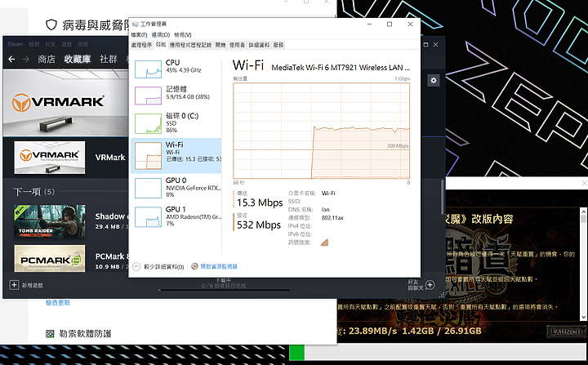Click the Steam download progress bar
Viewport: 588px width, 365px height.
pyautogui.click(x=225, y=290)
